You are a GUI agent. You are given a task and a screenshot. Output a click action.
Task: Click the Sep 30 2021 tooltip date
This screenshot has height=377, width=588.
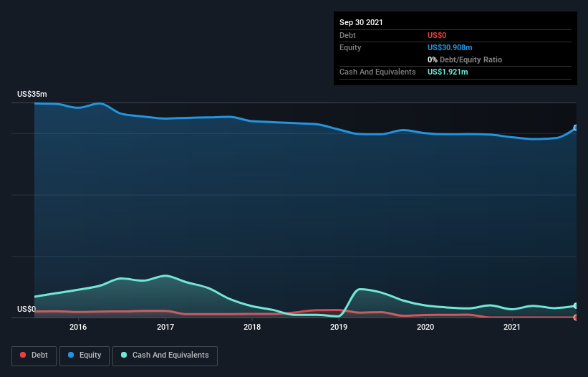point(361,22)
